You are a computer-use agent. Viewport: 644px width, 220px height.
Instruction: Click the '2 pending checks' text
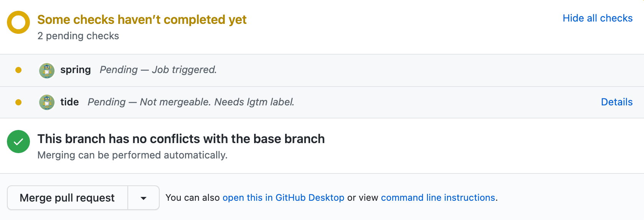78,36
